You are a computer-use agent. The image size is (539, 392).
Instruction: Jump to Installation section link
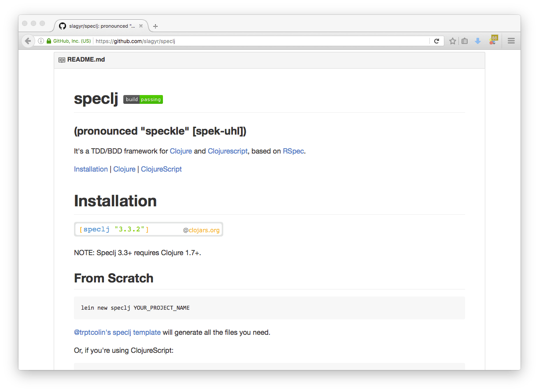[91, 169]
